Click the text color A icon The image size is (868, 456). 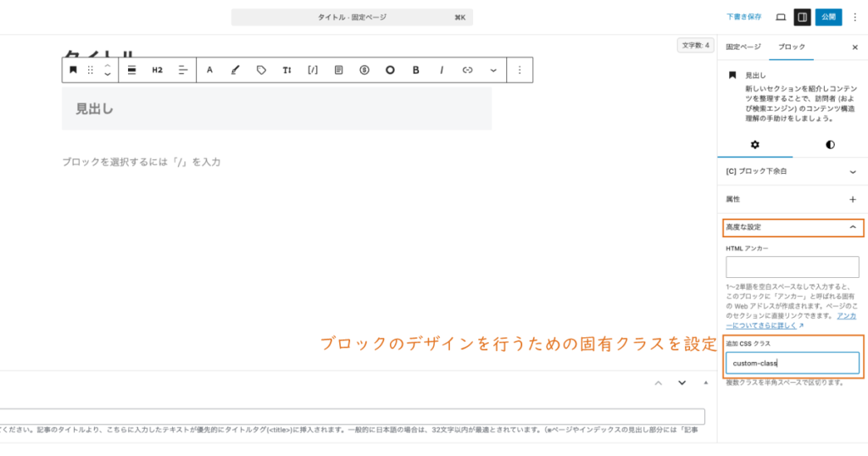click(210, 70)
